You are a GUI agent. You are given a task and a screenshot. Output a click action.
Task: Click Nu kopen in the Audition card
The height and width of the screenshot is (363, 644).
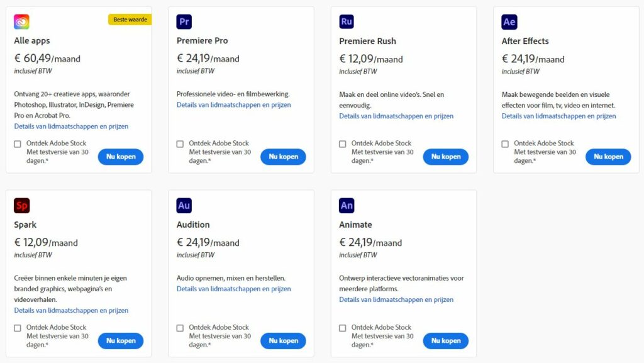[283, 340]
